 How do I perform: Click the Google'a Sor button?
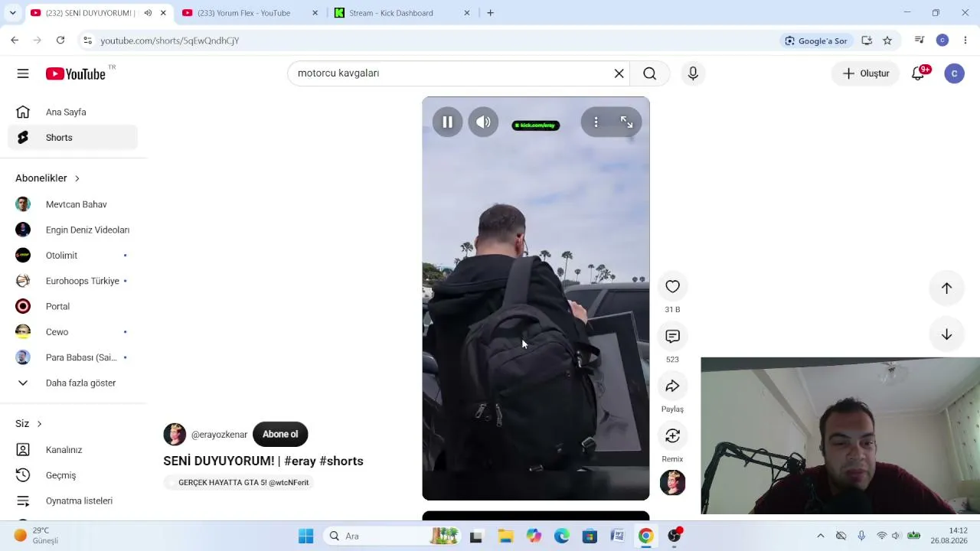[815, 41]
